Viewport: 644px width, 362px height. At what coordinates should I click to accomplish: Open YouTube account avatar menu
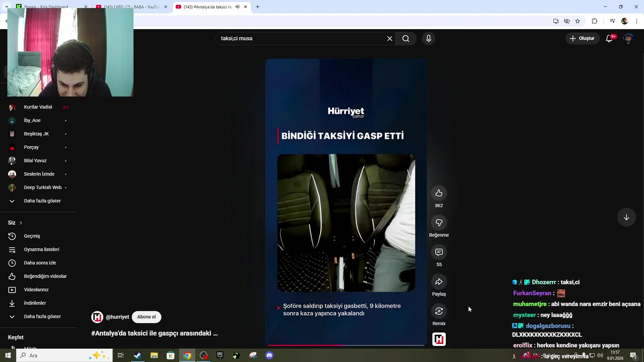[628, 38]
